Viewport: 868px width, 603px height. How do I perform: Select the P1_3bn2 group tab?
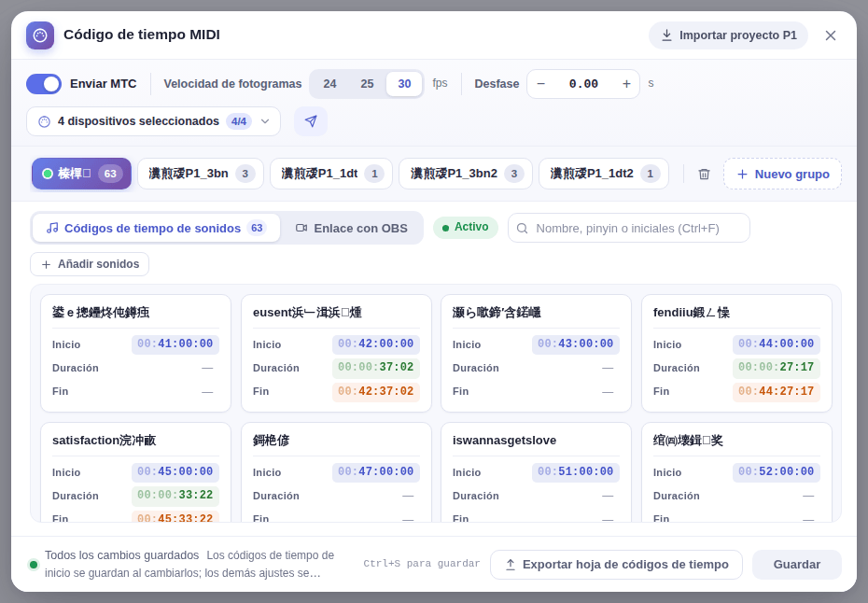click(x=466, y=174)
